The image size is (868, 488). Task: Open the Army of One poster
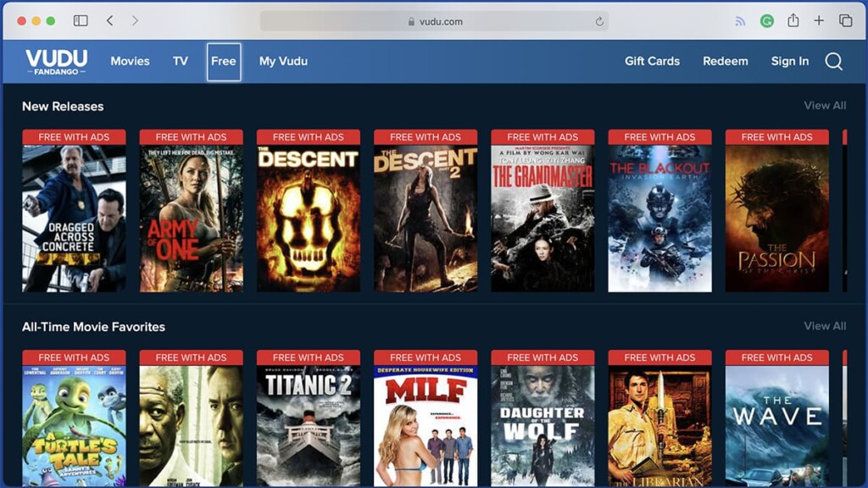coord(191,211)
